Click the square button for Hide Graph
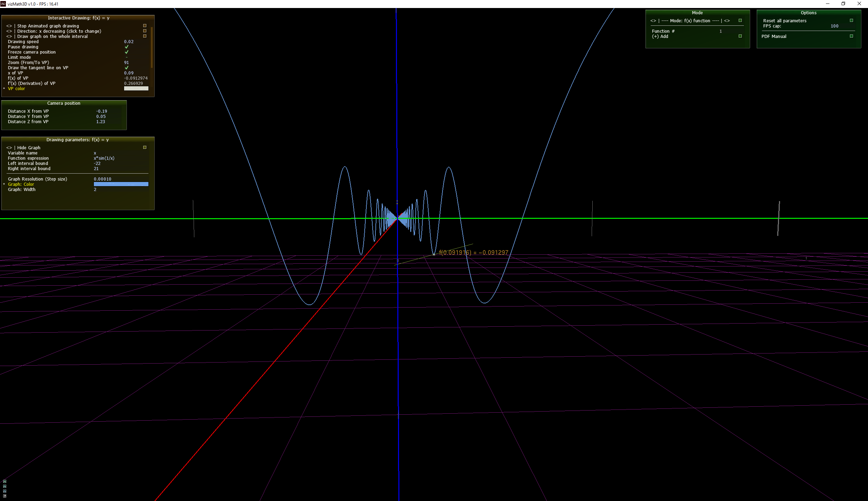The width and height of the screenshot is (868, 501). click(145, 148)
